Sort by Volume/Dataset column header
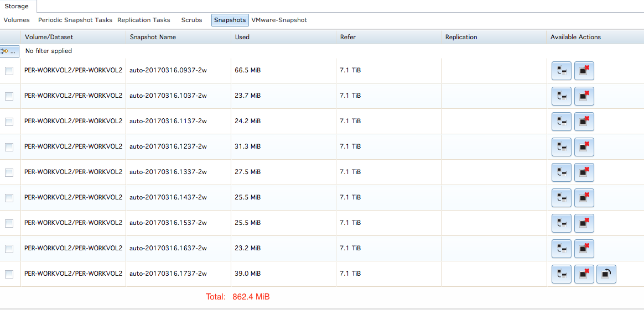The height and width of the screenshot is (310, 644). point(73,37)
